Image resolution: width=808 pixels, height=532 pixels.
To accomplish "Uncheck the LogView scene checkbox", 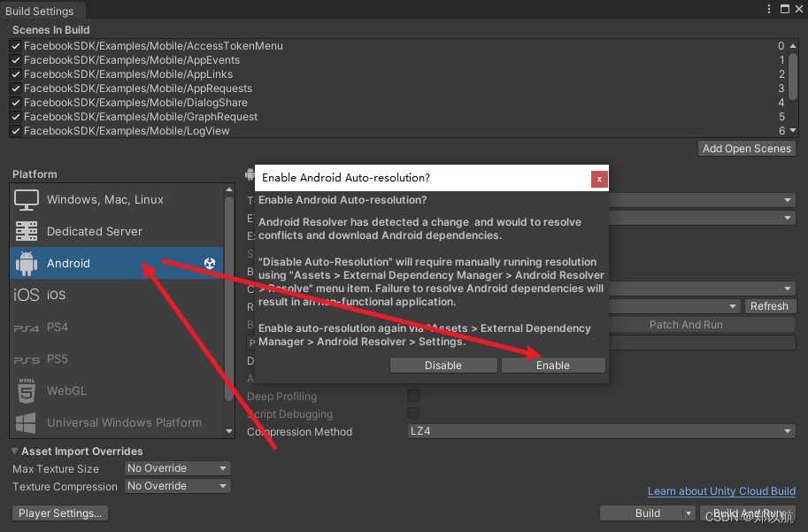I will coord(16,131).
